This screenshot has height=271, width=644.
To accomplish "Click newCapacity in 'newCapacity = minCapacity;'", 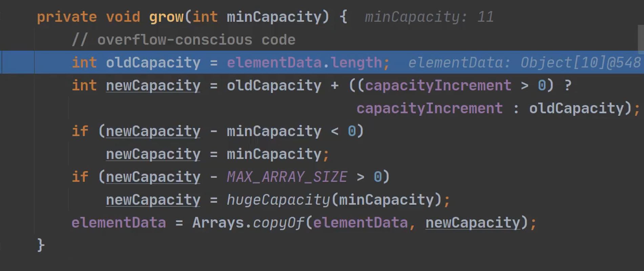I will point(153,154).
